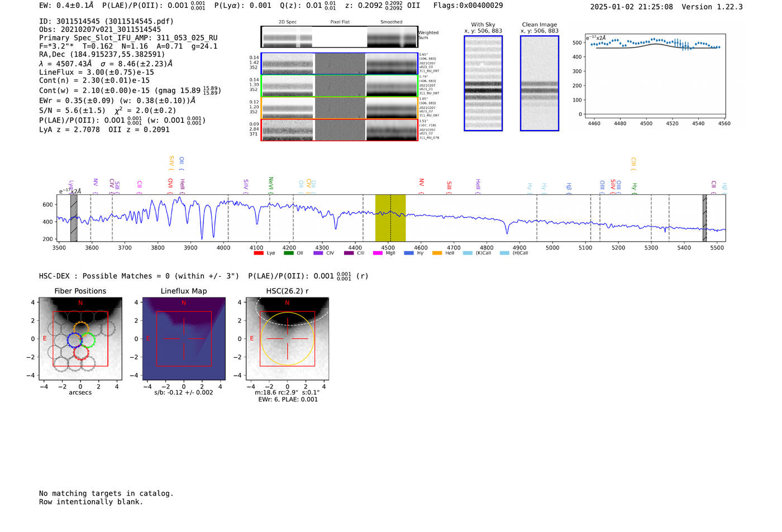Click the orange CIII marker above the spectrum
This screenshot has height=532, width=782.
(x=633, y=163)
